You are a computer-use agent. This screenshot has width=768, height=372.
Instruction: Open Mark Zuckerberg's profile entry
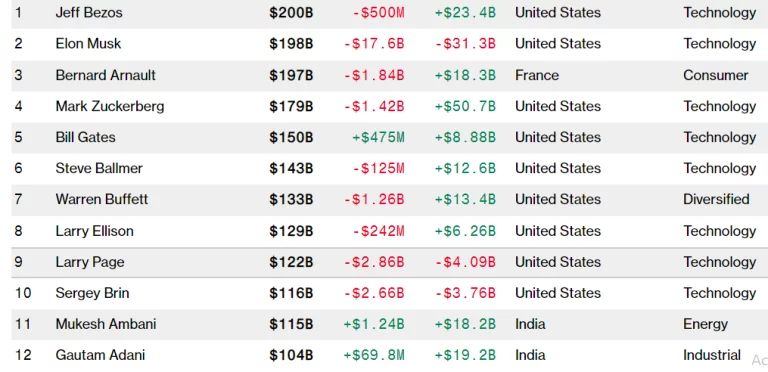[110, 106]
